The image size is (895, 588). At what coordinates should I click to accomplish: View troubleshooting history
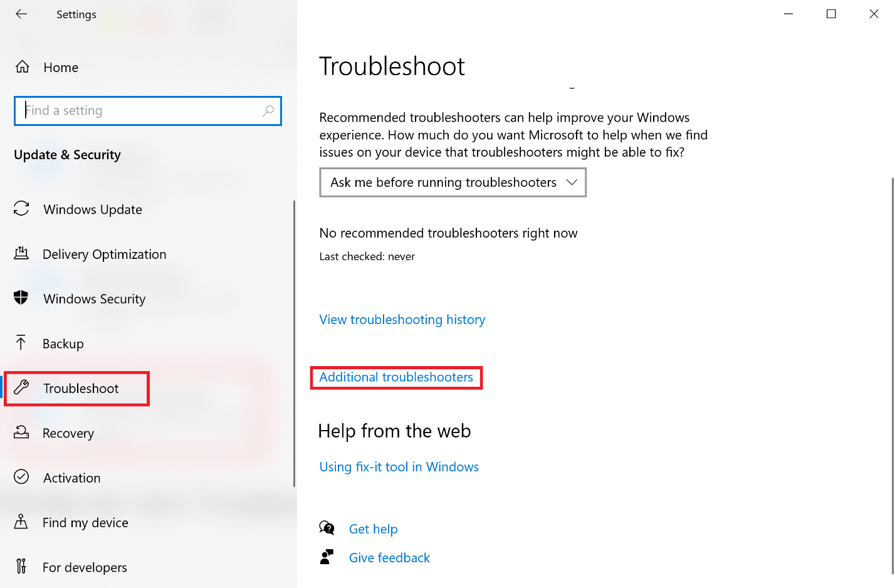click(x=402, y=319)
